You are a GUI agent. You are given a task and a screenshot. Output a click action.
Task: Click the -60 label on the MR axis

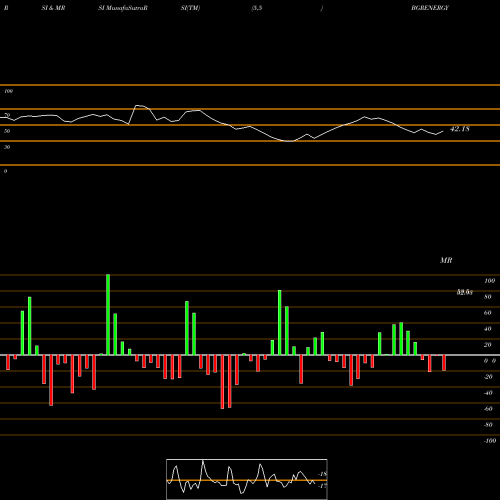pyautogui.click(x=488, y=409)
